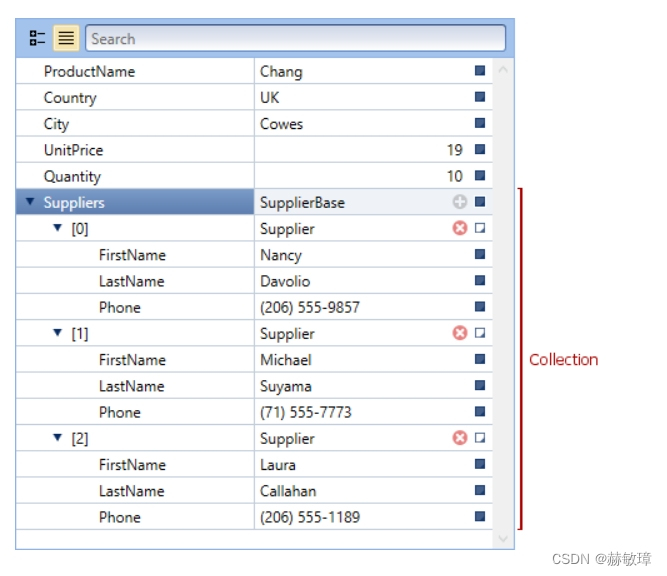This screenshot has width=667, height=576.
Task: Open marker square for Davolio LastName row
Action: (x=480, y=280)
